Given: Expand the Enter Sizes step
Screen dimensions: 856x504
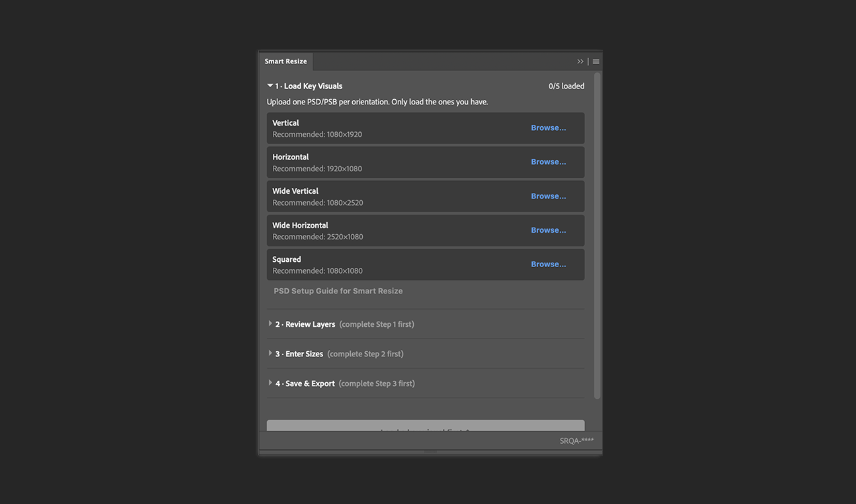Looking at the screenshot, I should tap(270, 353).
